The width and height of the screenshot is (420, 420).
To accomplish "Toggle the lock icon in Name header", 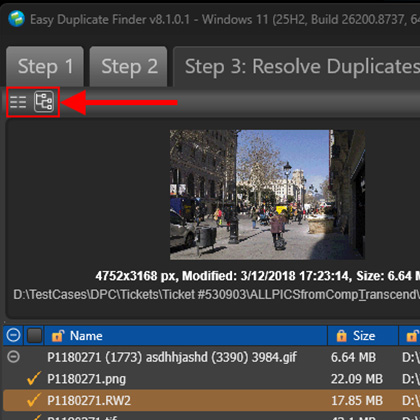I will [58, 336].
